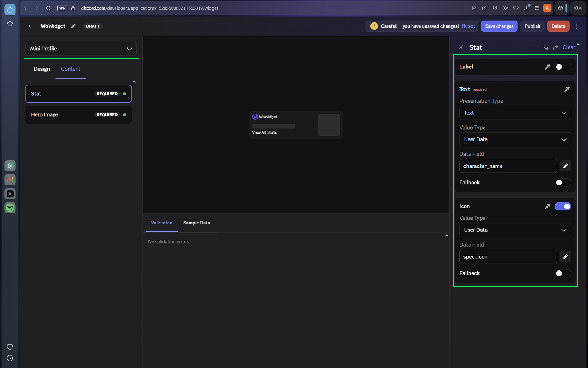Click the browser back navigation arrow

(x=26, y=8)
